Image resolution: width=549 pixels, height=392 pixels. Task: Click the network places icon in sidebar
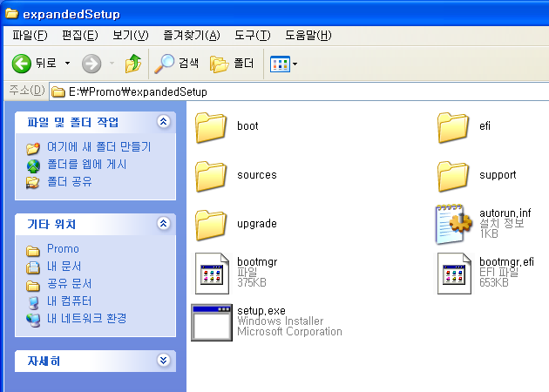(x=33, y=320)
